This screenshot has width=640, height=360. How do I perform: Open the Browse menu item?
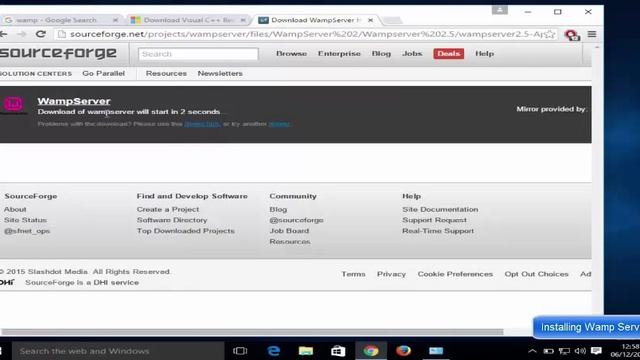pyautogui.click(x=291, y=53)
